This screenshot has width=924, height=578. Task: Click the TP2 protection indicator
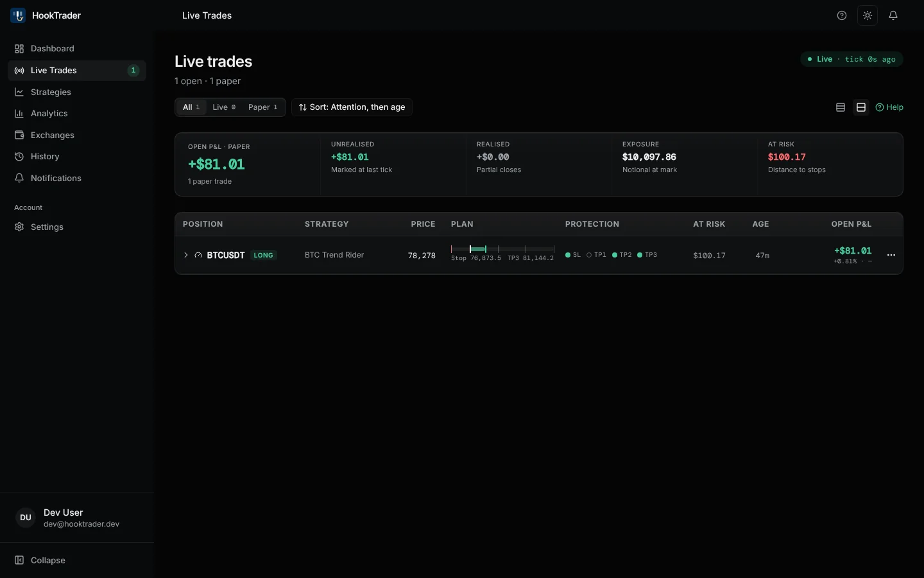point(622,255)
